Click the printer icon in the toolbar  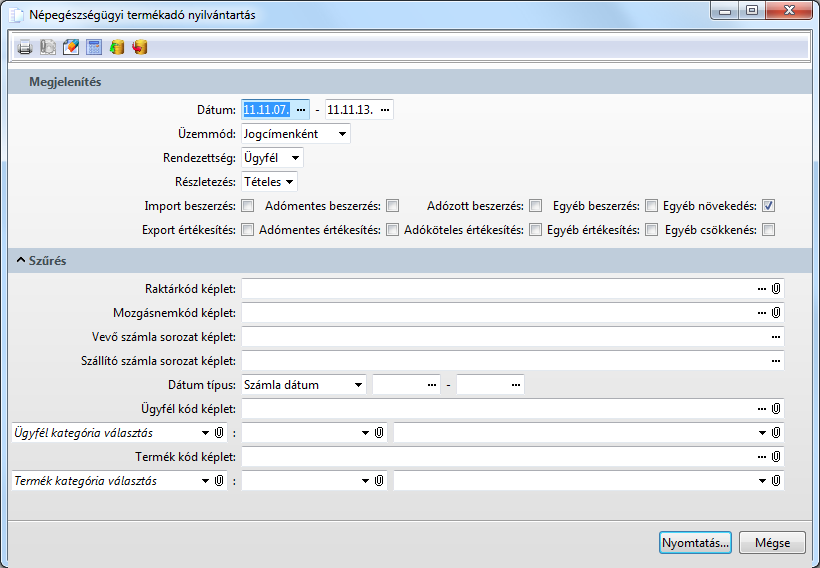pyautogui.click(x=25, y=47)
